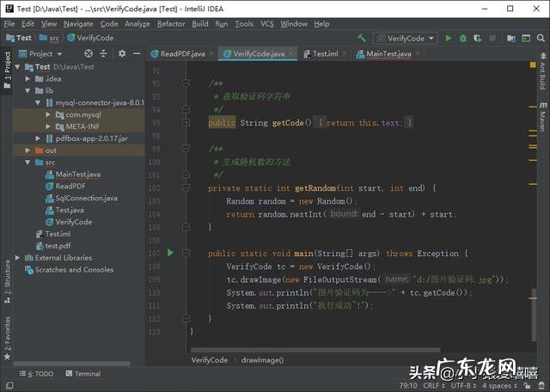Expand the META-INF folder
Viewport: 550px width, 392px height.
[48, 126]
